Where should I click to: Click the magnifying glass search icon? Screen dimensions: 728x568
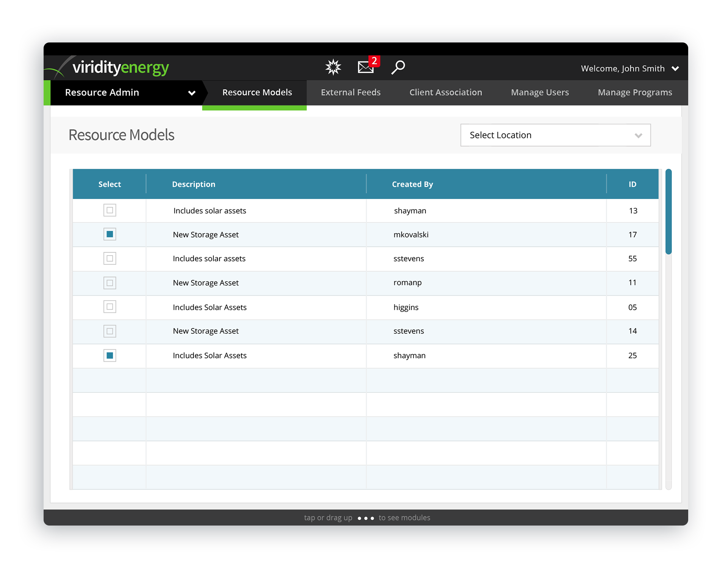click(x=398, y=67)
